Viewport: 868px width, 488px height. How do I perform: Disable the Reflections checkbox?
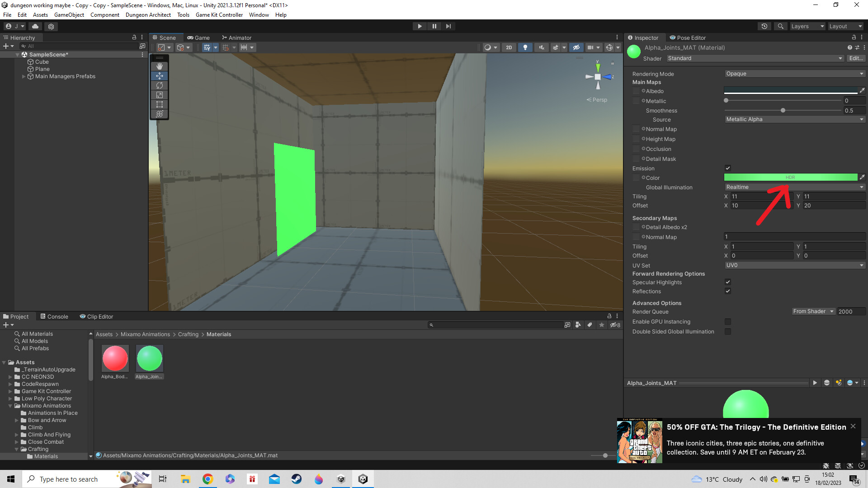click(728, 291)
